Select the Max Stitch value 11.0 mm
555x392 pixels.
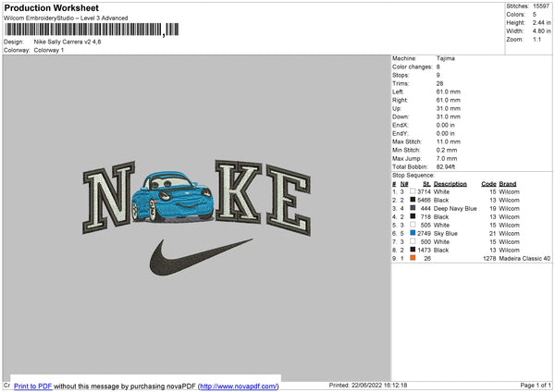tap(448, 141)
